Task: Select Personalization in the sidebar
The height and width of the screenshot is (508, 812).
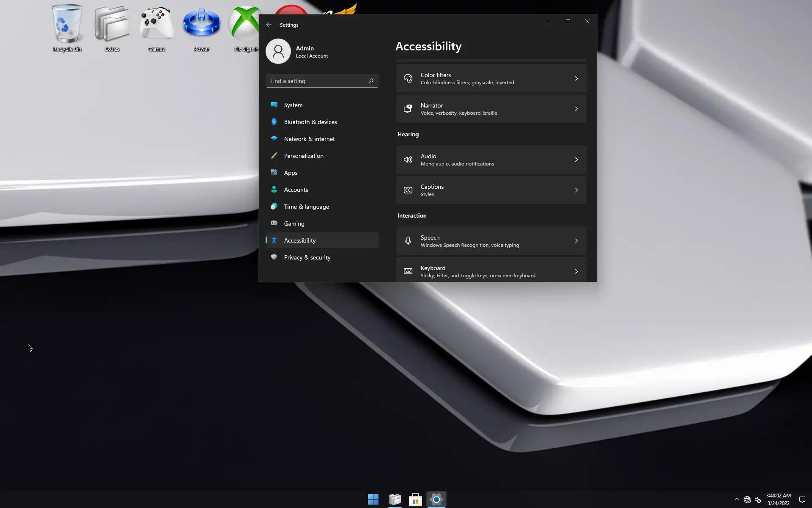Action: click(x=303, y=156)
